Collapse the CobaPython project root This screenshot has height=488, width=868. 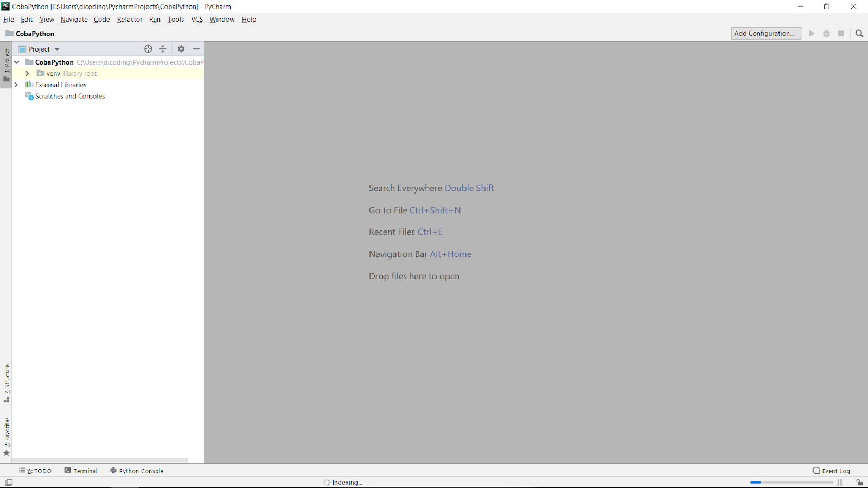[17, 62]
